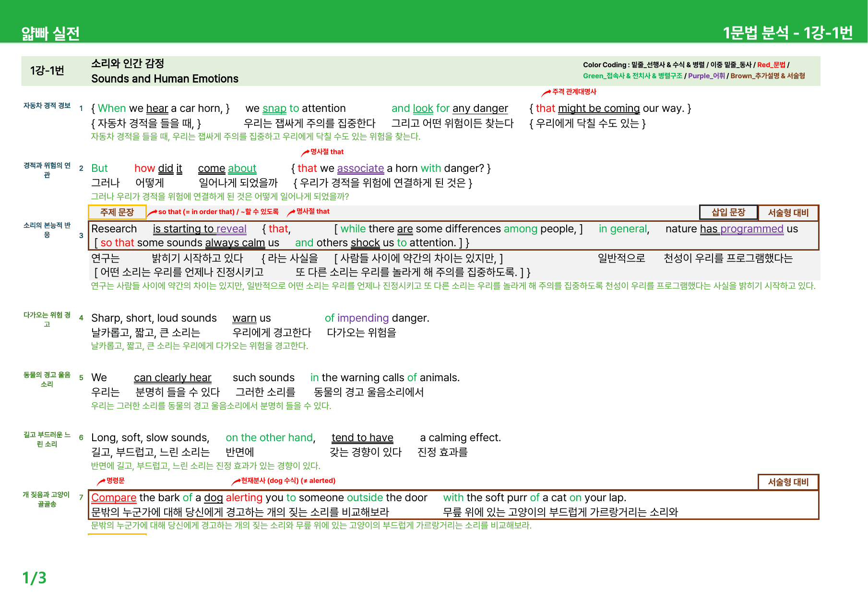Click the phrase 'is starting to reveal'
This screenshot has width=868, height=614.
[x=200, y=229]
